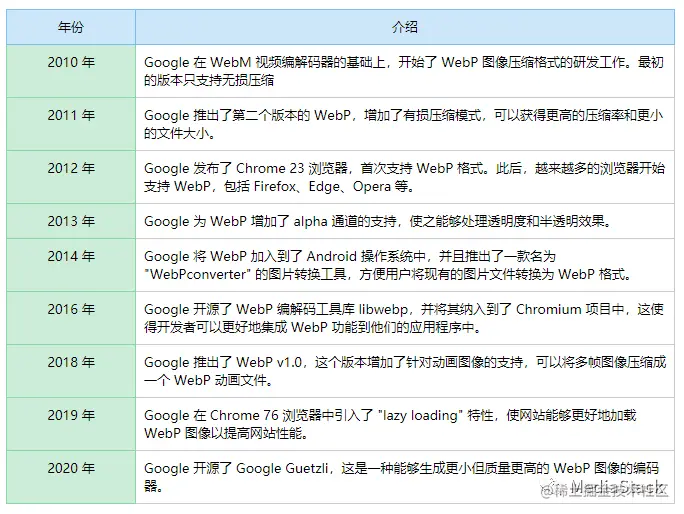Viewport: 684px width, 514px height.
Task: Click the description mentioning lazy loading 特性
Action: click(405, 424)
